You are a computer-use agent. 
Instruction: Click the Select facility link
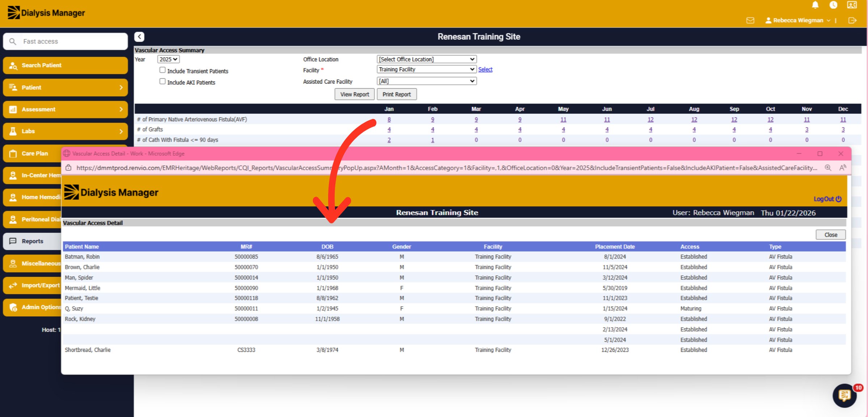point(485,69)
